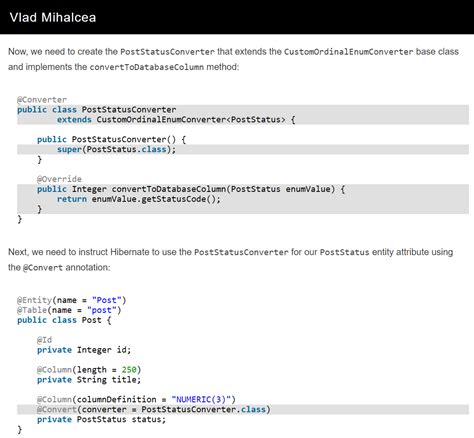The image size is (474, 438).
Task: Click the @Id annotation line
Action: point(44,340)
